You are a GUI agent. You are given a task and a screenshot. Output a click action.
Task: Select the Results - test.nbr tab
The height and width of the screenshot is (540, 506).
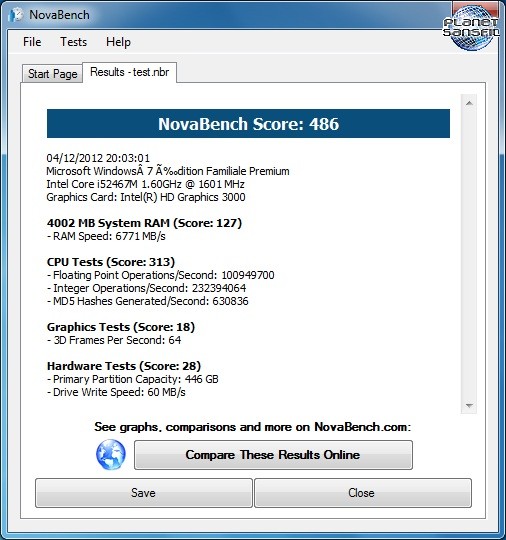click(130, 72)
